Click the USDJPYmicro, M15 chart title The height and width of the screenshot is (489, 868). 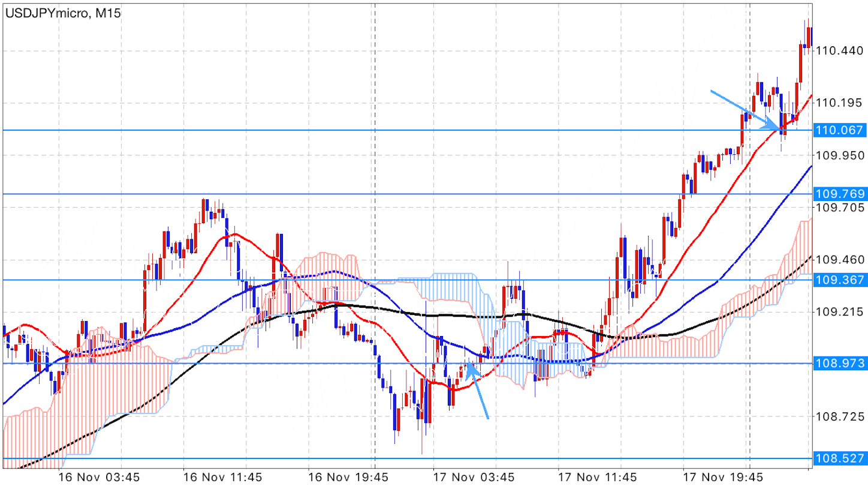point(63,12)
